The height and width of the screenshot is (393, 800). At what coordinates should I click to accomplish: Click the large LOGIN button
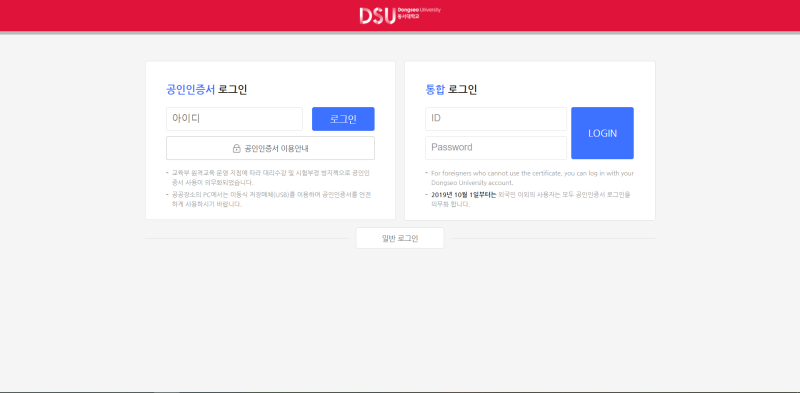[603, 133]
